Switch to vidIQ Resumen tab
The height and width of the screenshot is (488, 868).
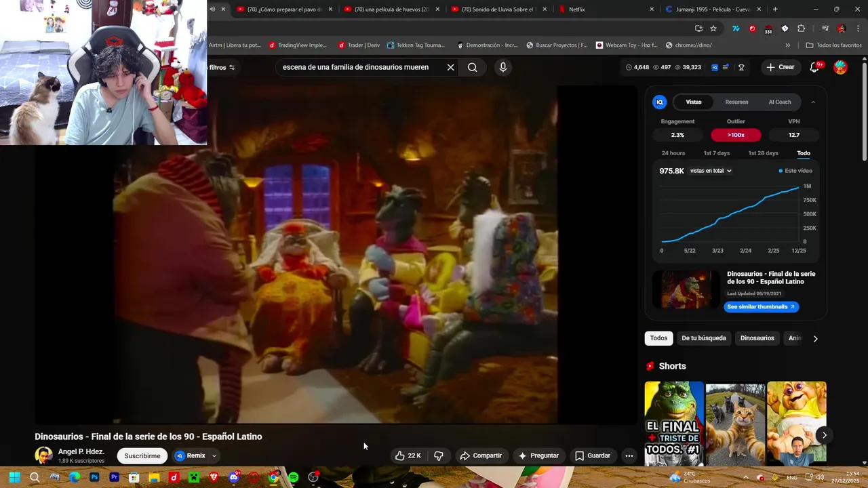pos(736,102)
